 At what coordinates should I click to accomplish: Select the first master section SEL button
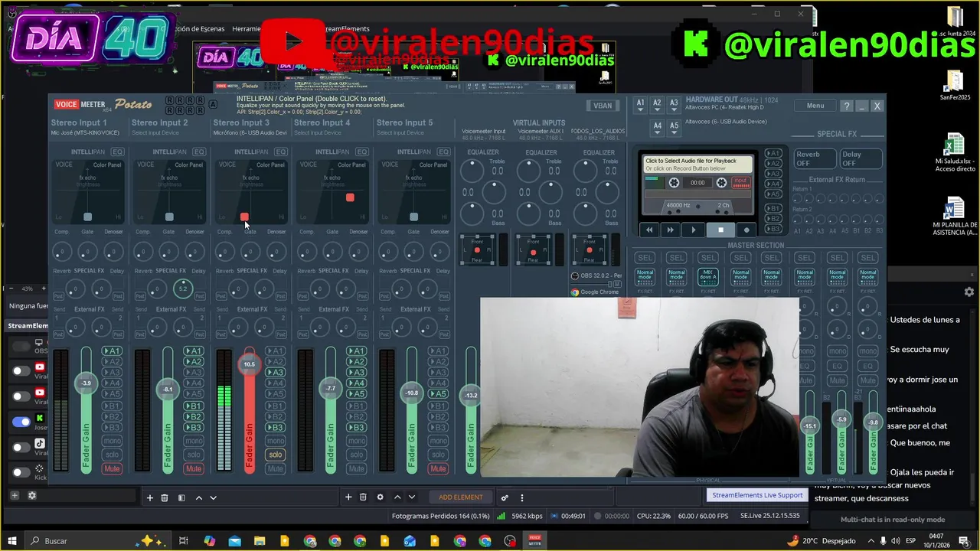[x=645, y=258]
